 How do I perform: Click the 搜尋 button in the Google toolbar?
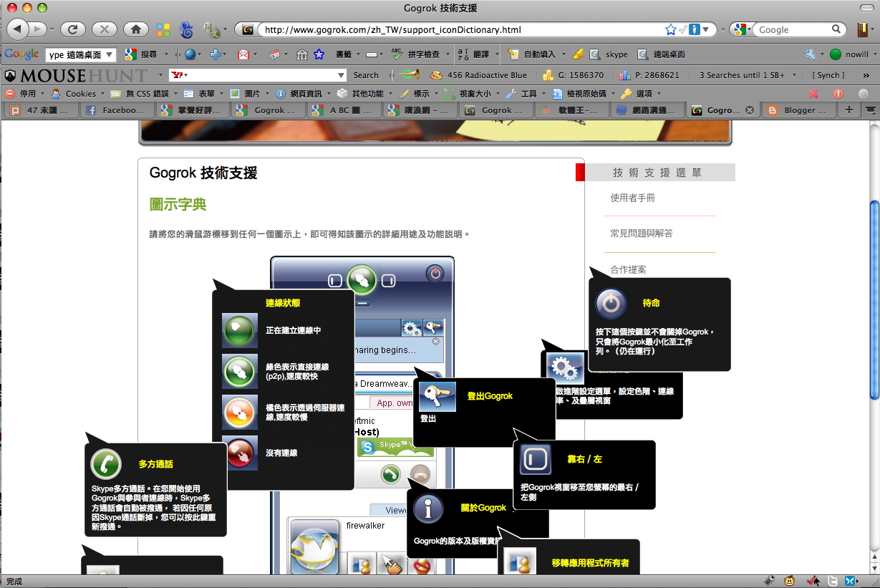(141, 54)
